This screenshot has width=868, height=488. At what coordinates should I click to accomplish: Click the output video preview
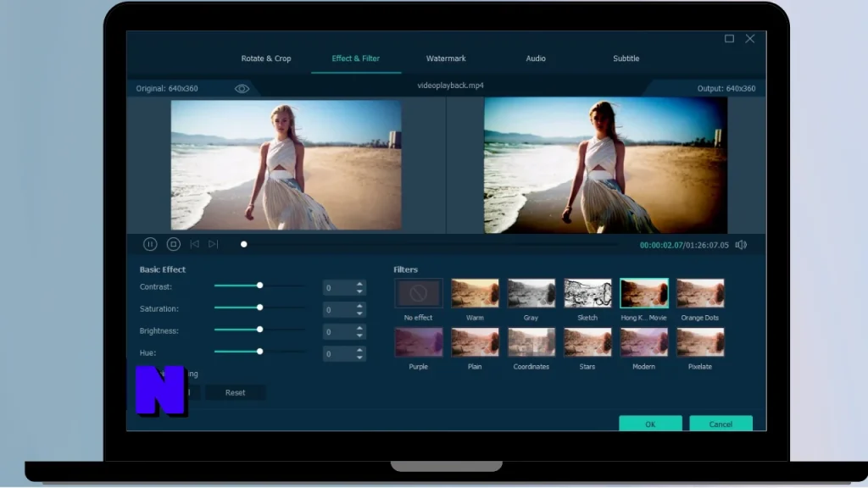[605, 165]
